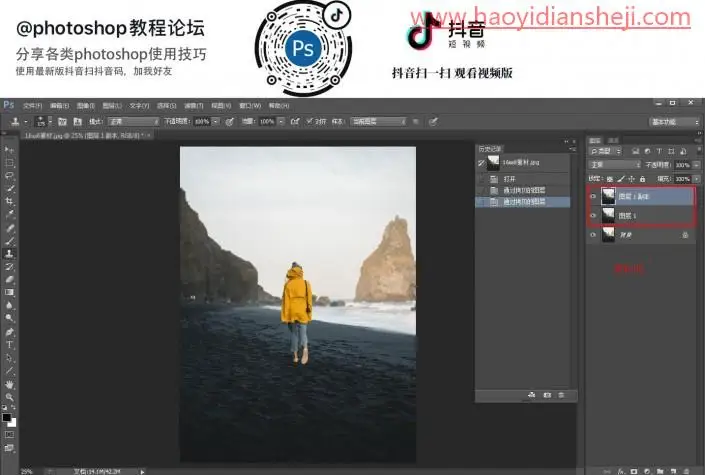Click the foreground black color swatch
The image size is (705, 475).
[x=6, y=417]
